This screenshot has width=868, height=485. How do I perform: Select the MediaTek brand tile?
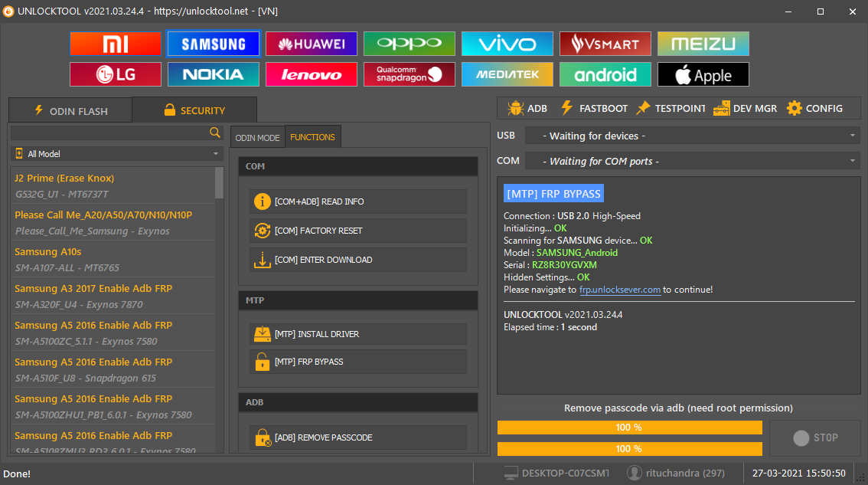507,74
